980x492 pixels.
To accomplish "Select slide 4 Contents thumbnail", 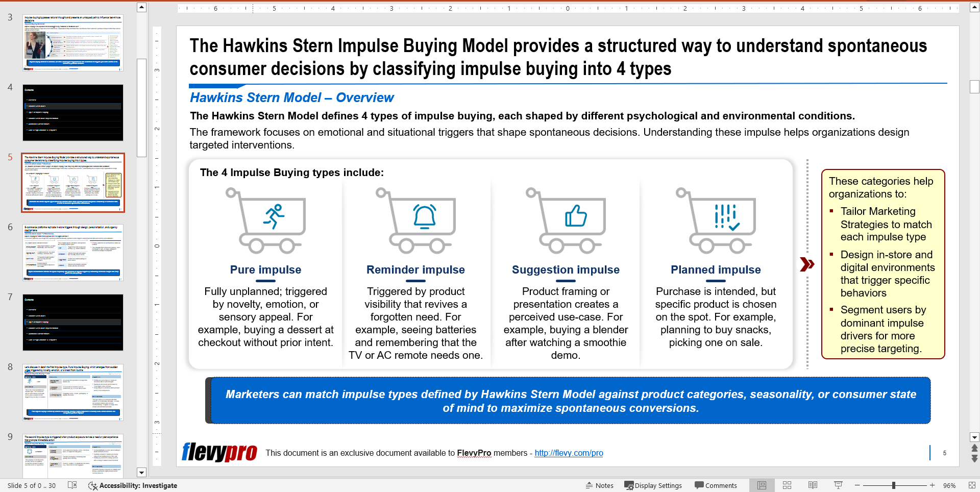I will pos(73,113).
